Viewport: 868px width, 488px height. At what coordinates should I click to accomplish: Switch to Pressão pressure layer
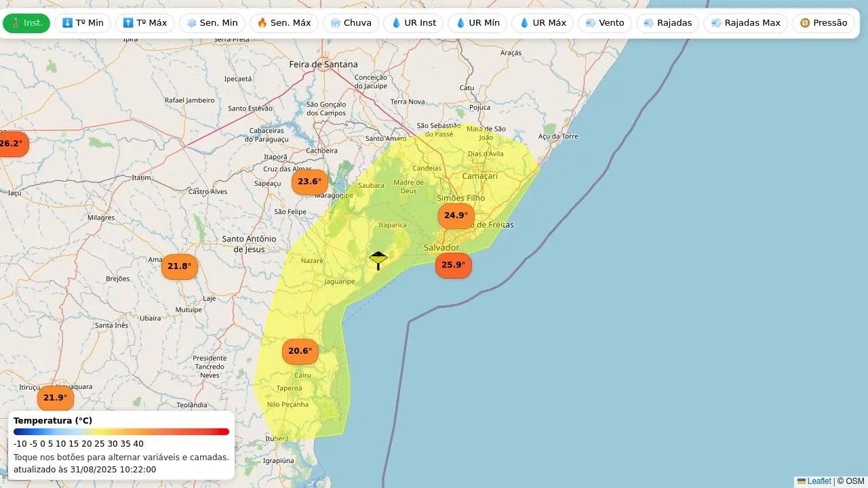(x=823, y=23)
